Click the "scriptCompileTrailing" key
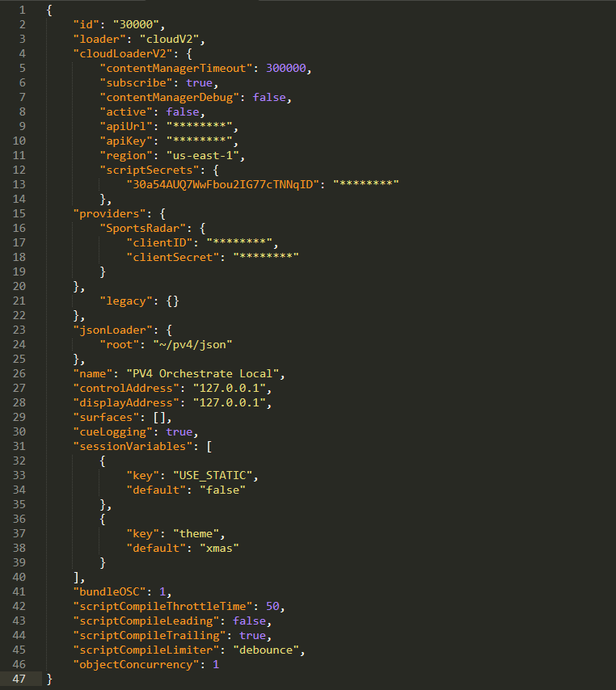Image resolution: width=616 pixels, height=690 pixels. (x=150, y=635)
